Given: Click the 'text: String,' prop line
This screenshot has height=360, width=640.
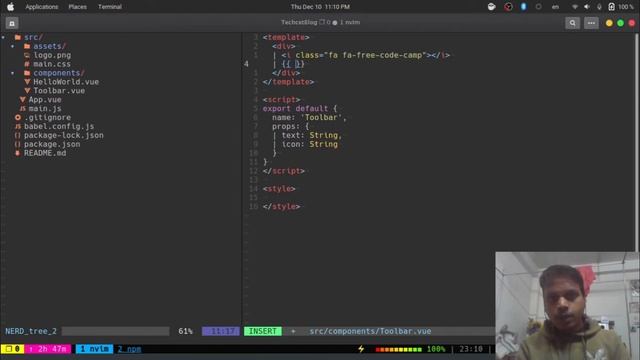Looking at the screenshot, I should pos(312,135).
